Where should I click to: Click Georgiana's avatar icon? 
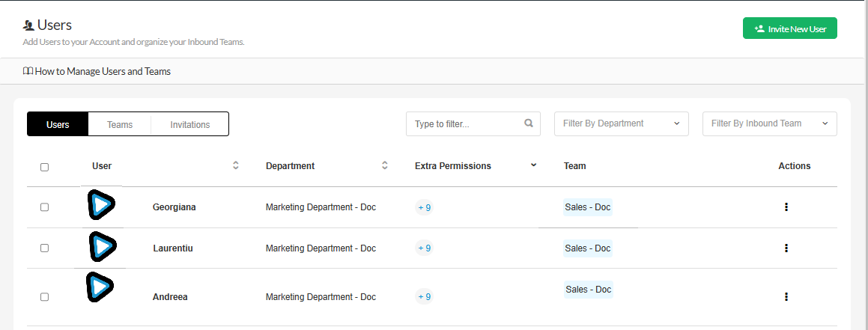click(x=100, y=205)
